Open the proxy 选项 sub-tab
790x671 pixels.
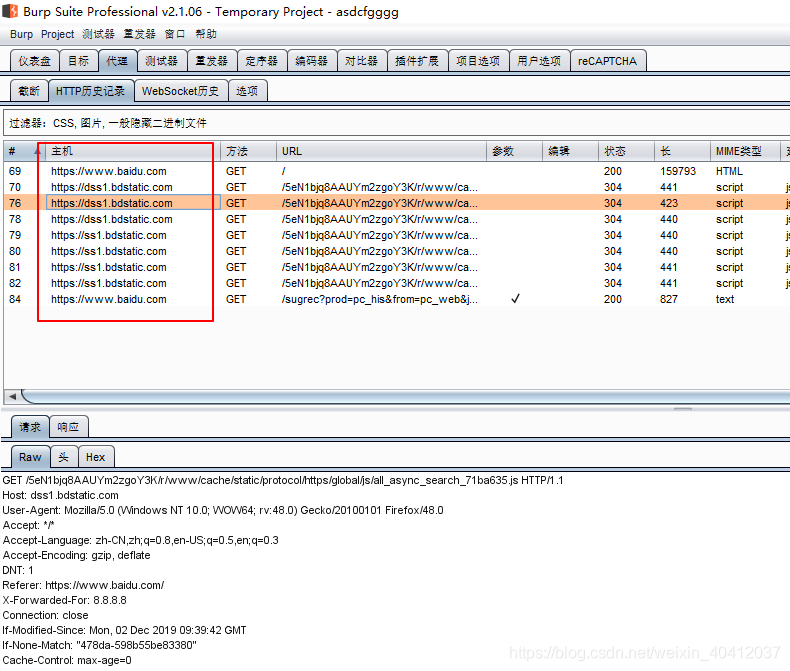pos(247,91)
